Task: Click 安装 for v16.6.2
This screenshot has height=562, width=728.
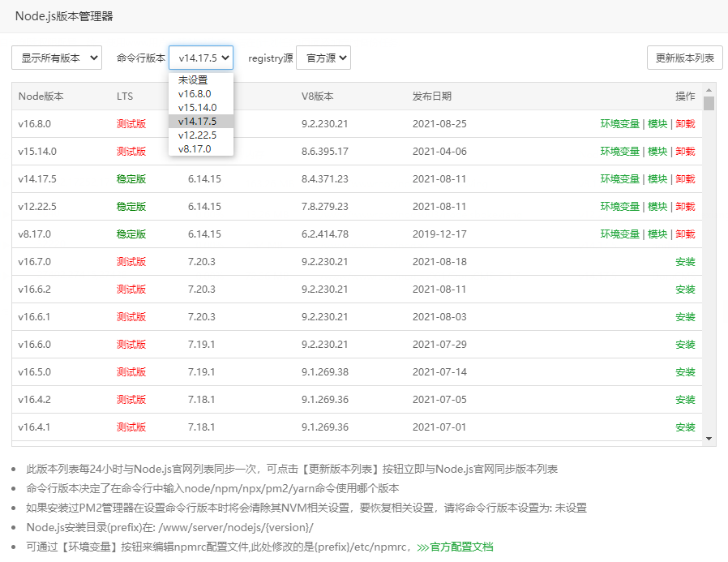Action: [685, 290]
